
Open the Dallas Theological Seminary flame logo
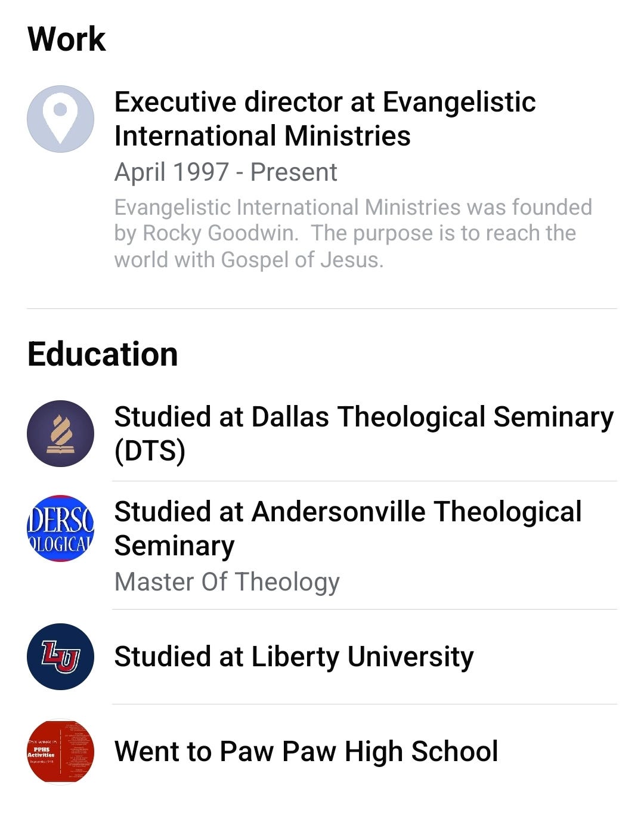[60, 434]
